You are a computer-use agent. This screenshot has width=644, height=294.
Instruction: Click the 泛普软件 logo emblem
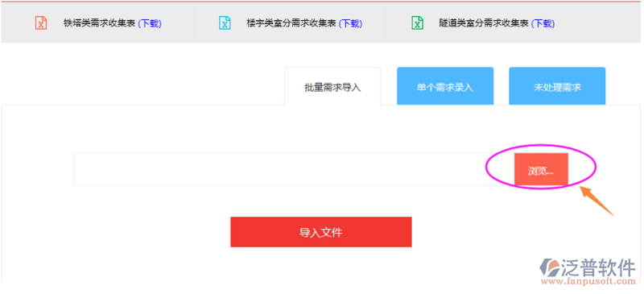(549, 267)
